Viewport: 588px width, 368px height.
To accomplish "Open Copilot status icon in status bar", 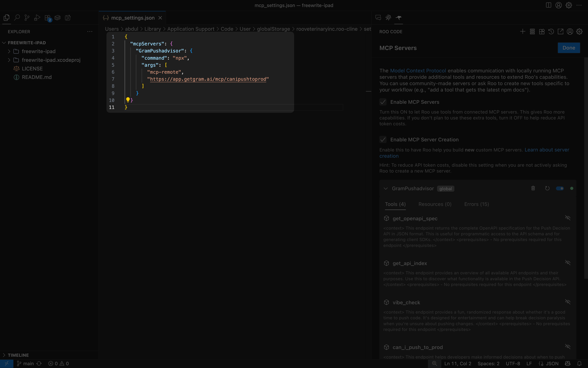I will [568, 363].
